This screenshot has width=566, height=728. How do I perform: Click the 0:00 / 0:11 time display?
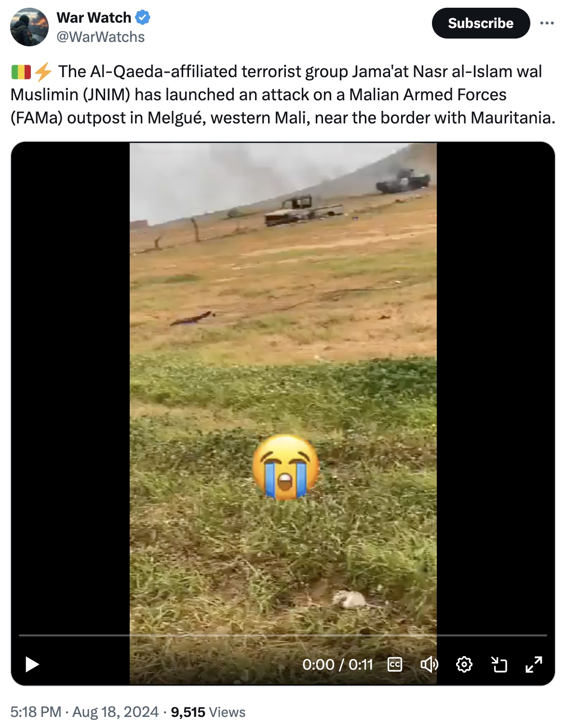click(338, 665)
